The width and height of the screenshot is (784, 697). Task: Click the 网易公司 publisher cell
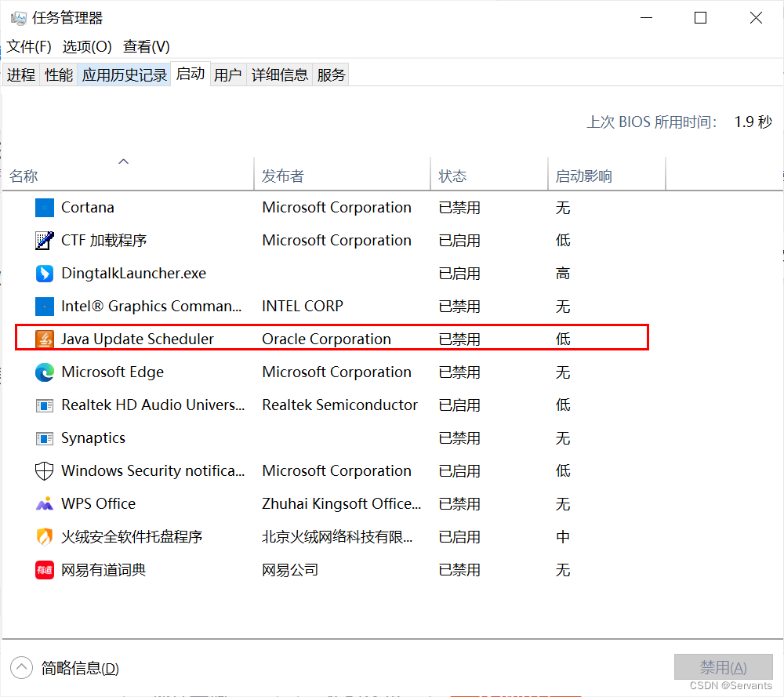click(x=290, y=569)
